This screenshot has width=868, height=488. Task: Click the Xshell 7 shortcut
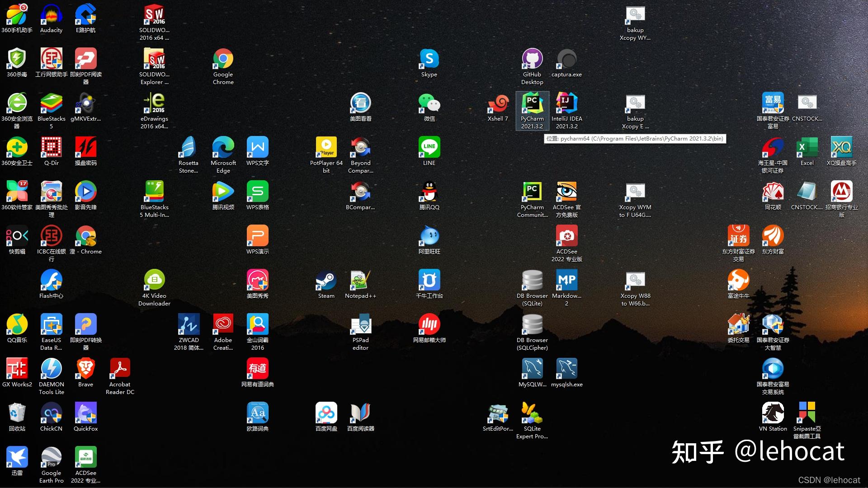pos(498,104)
